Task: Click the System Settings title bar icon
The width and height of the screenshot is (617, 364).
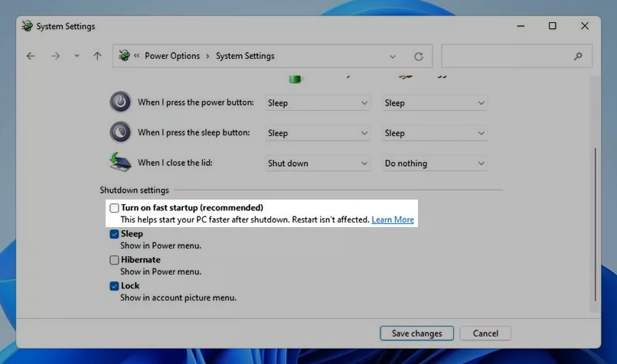Action: click(x=27, y=26)
